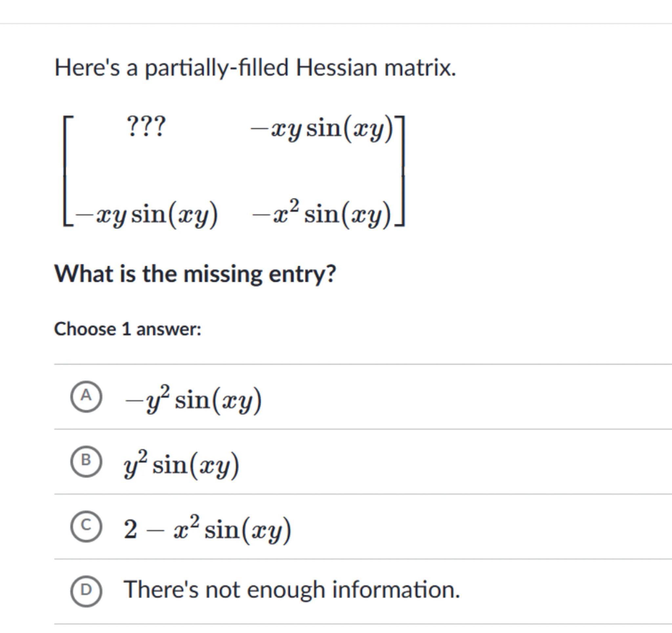The height and width of the screenshot is (633, 672).
Task: Click the word "Hessian" in the prompt
Action: [x=336, y=68]
